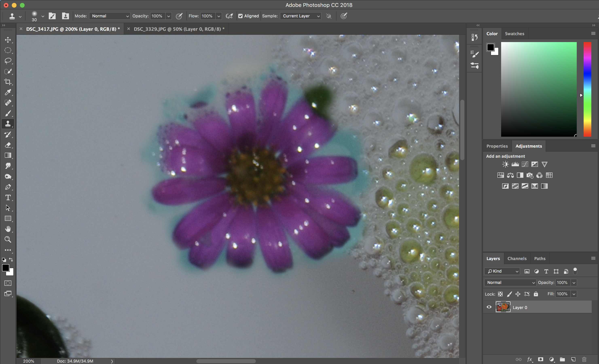Switch to the Channels tab
This screenshot has width=599, height=364.
coord(517,258)
